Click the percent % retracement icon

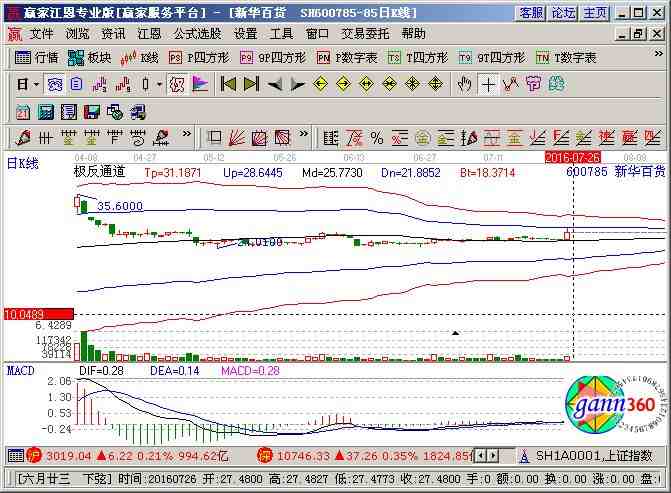coord(377,138)
